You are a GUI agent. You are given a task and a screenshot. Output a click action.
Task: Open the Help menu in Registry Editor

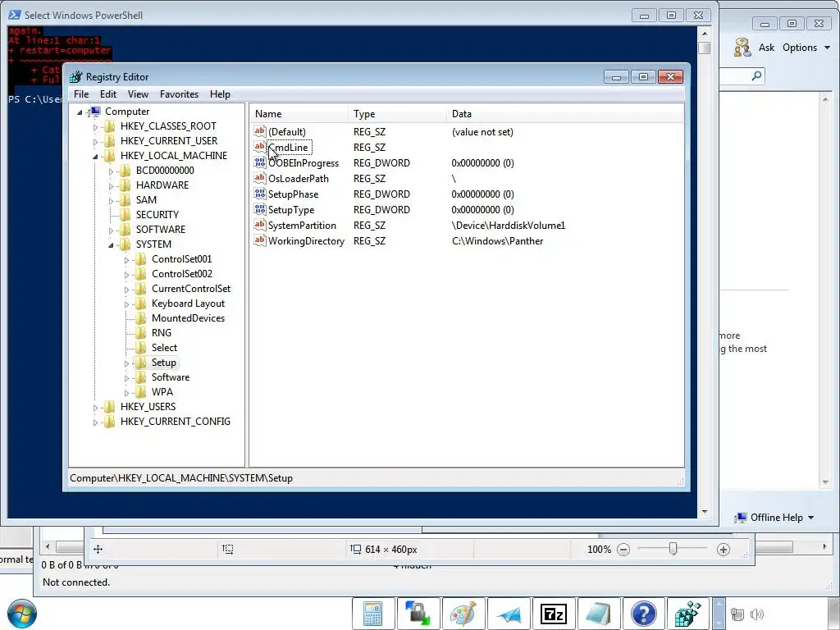[220, 94]
